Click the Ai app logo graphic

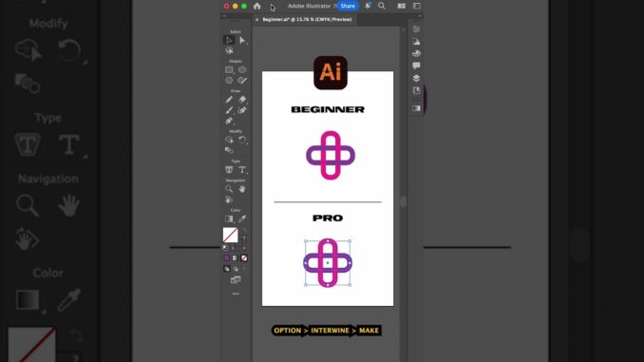331,73
